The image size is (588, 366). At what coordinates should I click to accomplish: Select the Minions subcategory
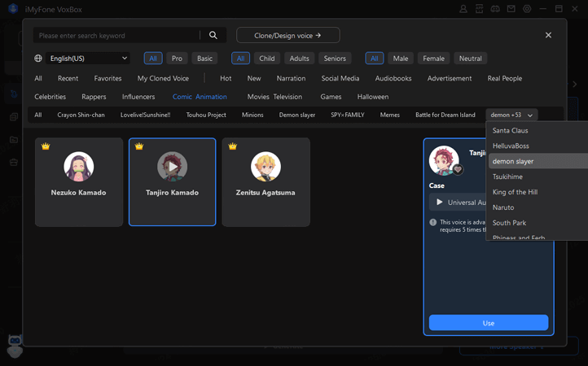click(x=252, y=115)
